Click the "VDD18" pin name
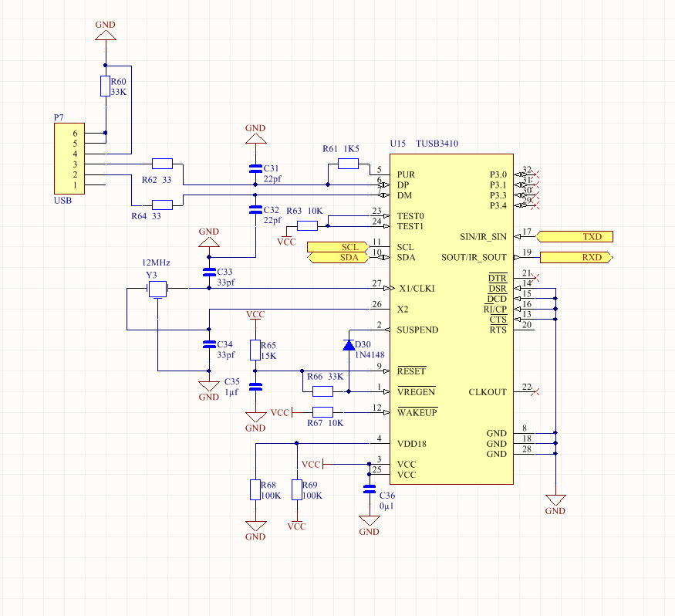The height and width of the screenshot is (616, 675). click(411, 444)
